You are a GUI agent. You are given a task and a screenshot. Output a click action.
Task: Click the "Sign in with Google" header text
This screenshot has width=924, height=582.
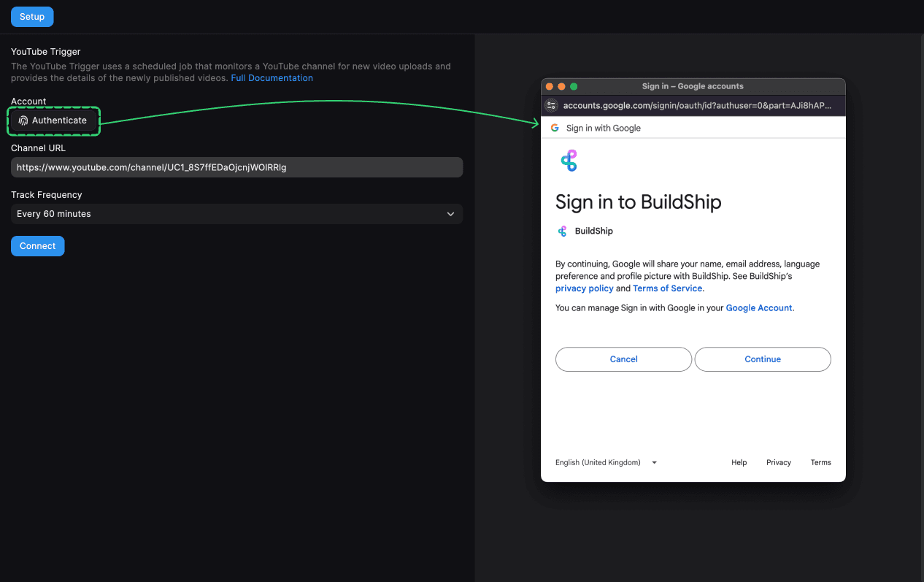[x=604, y=128]
